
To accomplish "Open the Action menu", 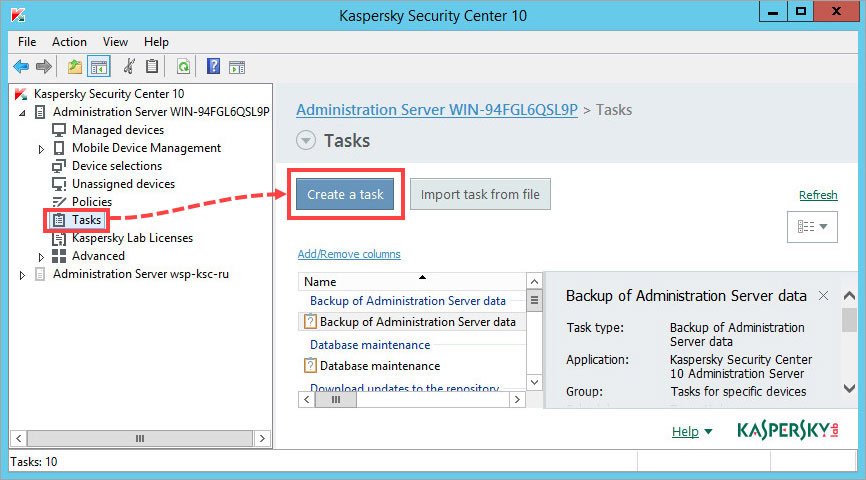I will tap(69, 42).
